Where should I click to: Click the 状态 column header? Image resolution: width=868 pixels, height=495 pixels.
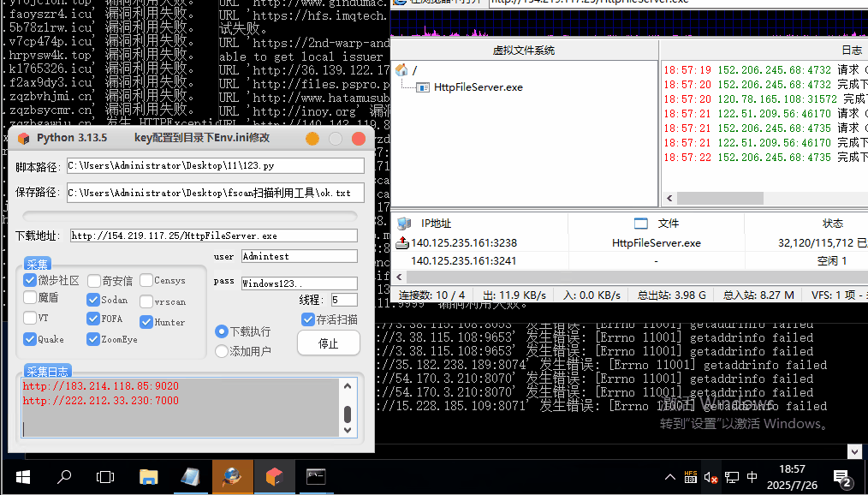tap(833, 224)
